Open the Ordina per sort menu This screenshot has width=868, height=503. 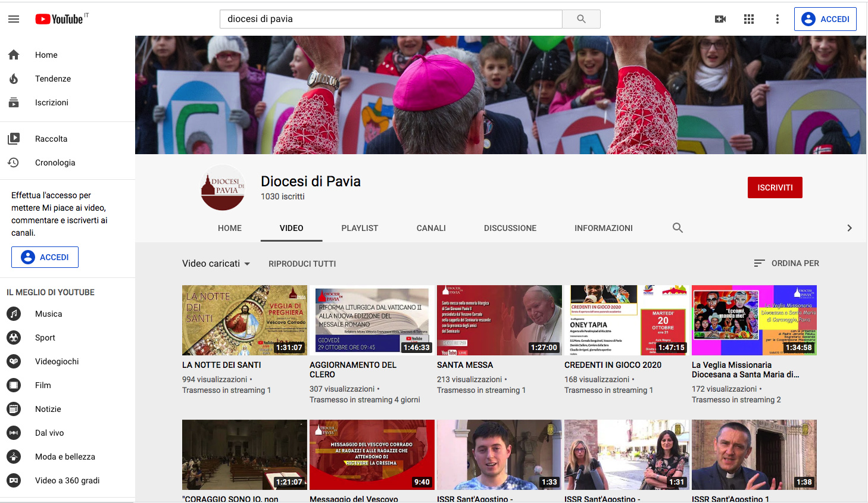pyautogui.click(x=786, y=263)
